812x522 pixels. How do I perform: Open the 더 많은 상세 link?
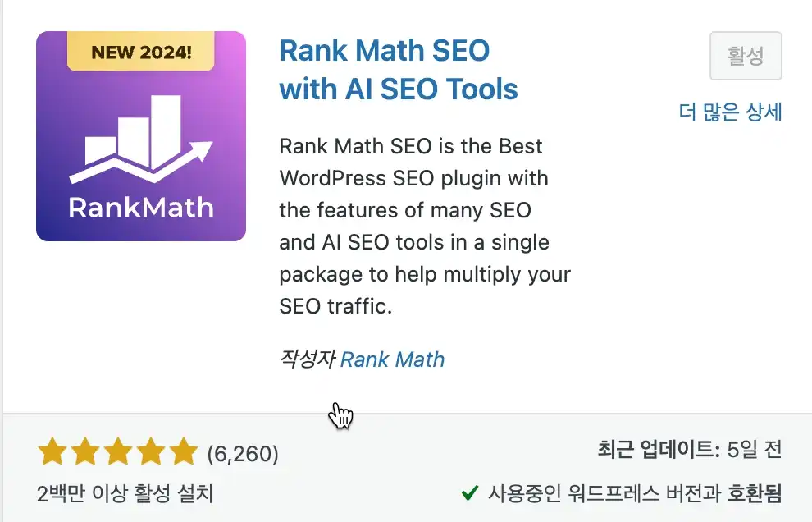(730, 112)
